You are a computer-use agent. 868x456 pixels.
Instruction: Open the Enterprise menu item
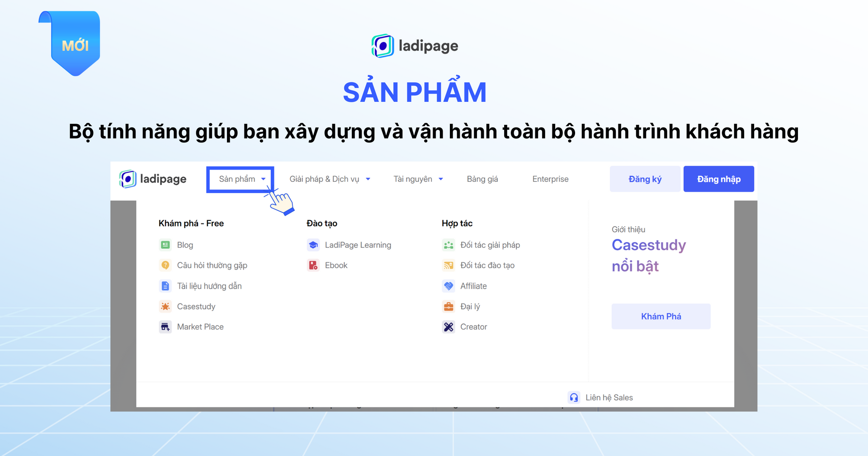click(550, 179)
